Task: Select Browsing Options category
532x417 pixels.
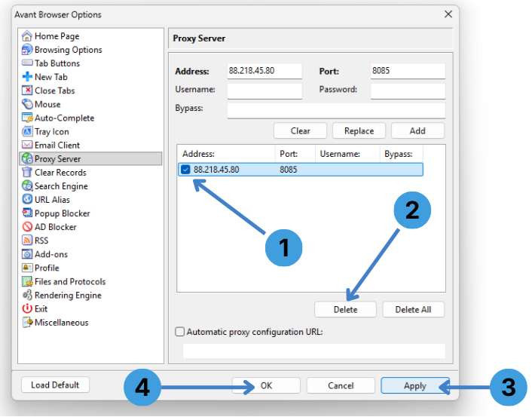Action: 69,50
